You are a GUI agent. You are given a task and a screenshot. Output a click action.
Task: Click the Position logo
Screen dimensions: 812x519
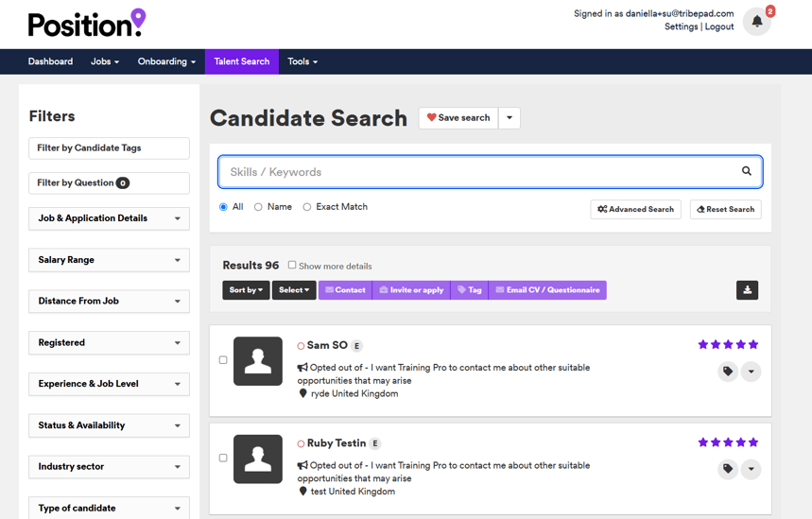(86, 24)
